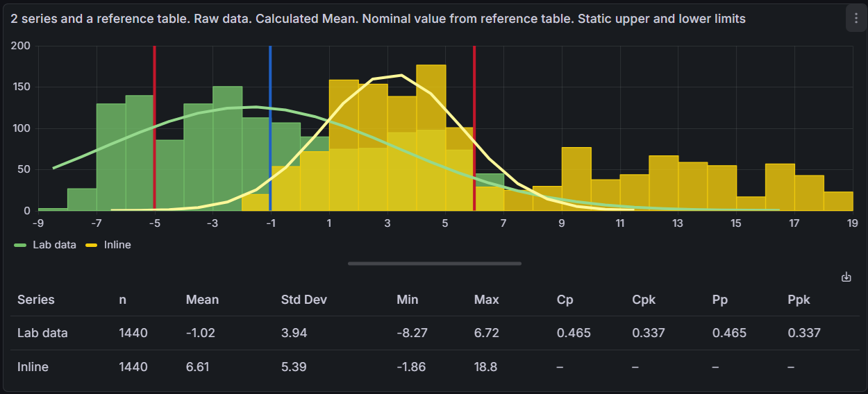
Task: Click the horizontal scrollbar below the legend
Action: (x=434, y=264)
